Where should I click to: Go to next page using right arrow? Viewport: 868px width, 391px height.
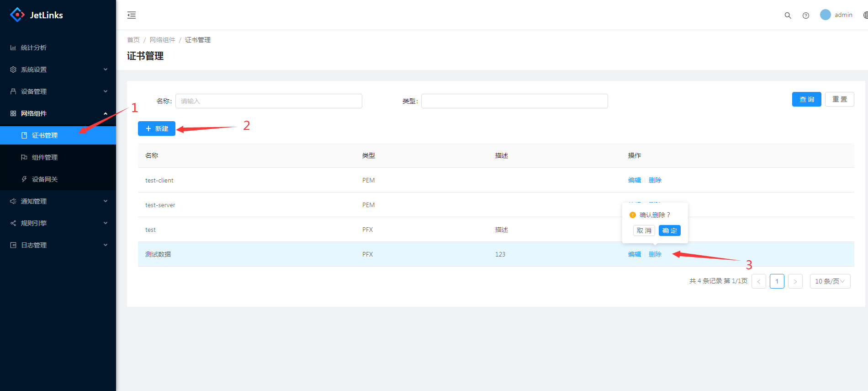pyautogui.click(x=795, y=281)
